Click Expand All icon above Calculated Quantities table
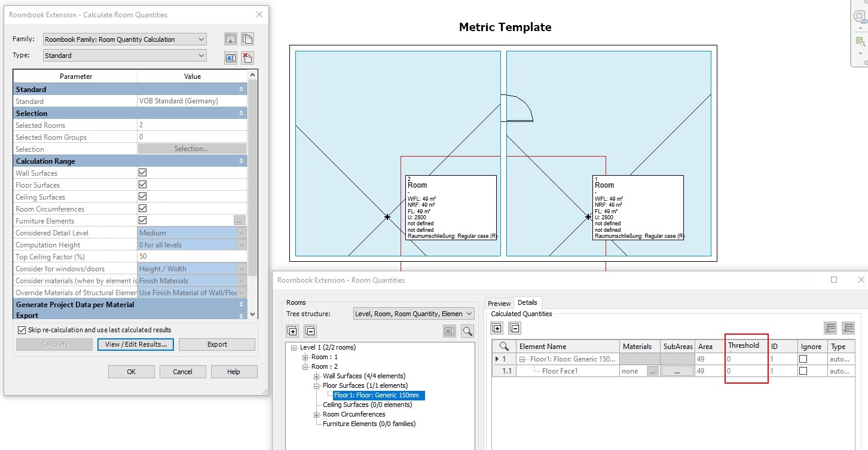The height and width of the screenshot is (450, 868). [x=497, y=327]
